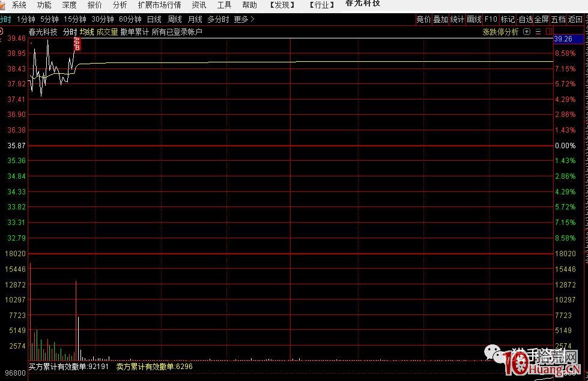This screenshot has height=381, width=588.
Task: Click the upload arrow icon beside 涨跌停分析
Action: [x=527, y=32]
